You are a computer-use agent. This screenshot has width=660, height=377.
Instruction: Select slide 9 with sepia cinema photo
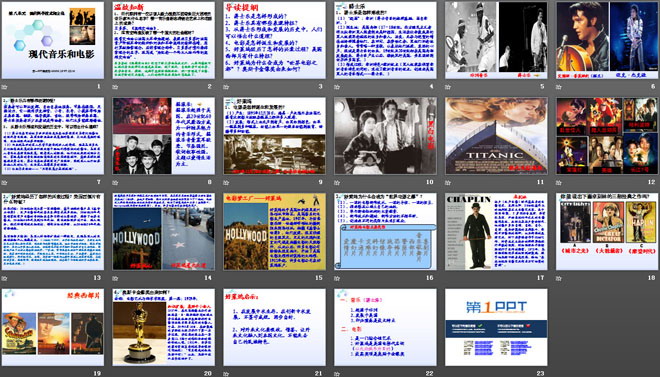click(274, 136)
